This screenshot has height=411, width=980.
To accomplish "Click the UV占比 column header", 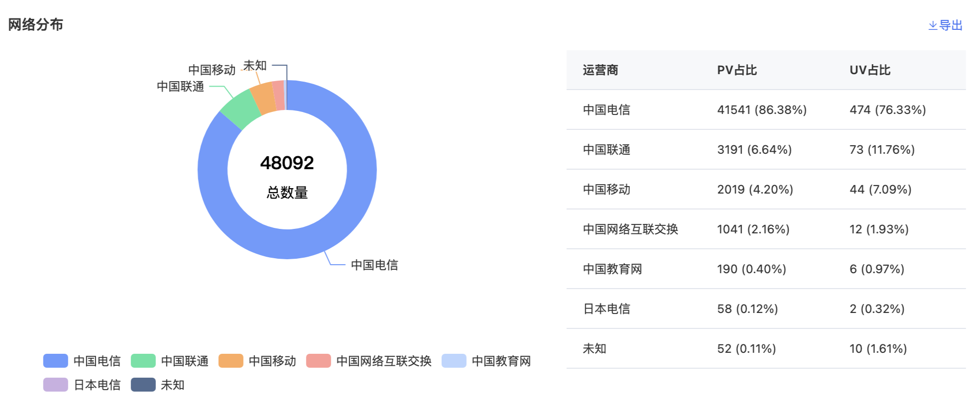I will 870,70.
